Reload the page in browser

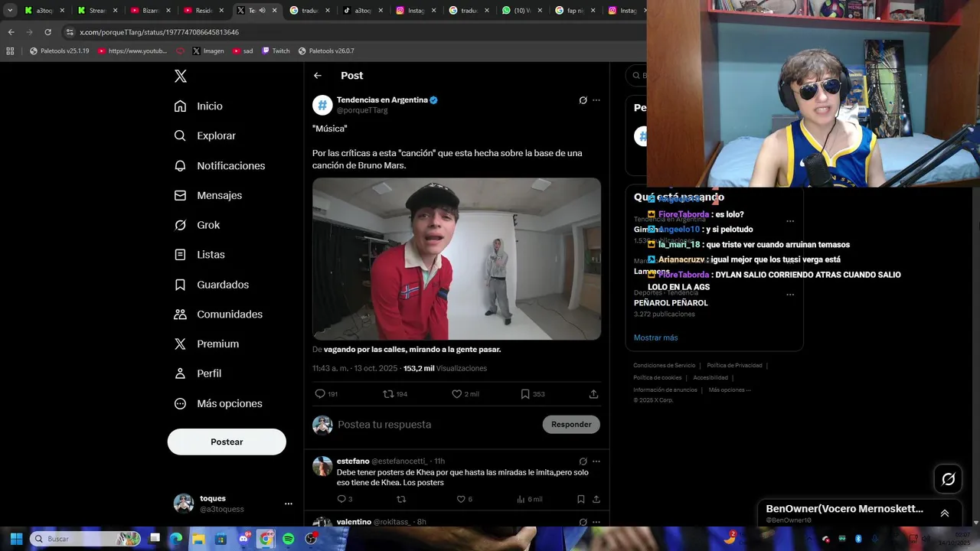[x=47, y=32]
